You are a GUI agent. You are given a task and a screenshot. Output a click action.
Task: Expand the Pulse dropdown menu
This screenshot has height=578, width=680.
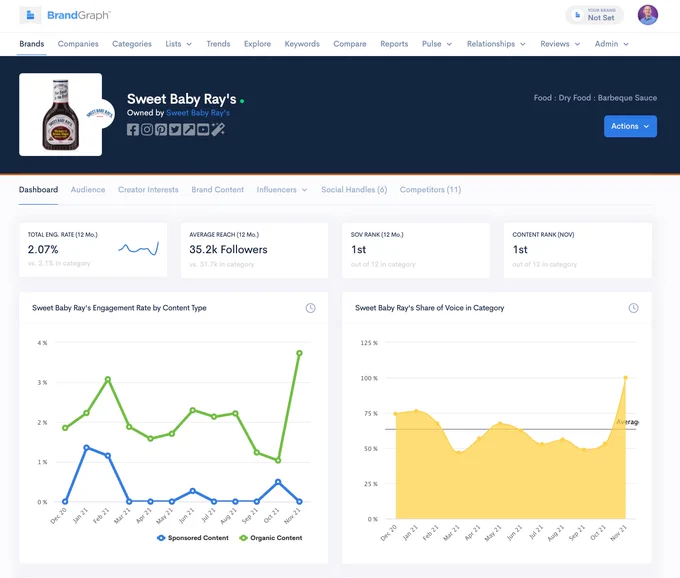(437, 44)
